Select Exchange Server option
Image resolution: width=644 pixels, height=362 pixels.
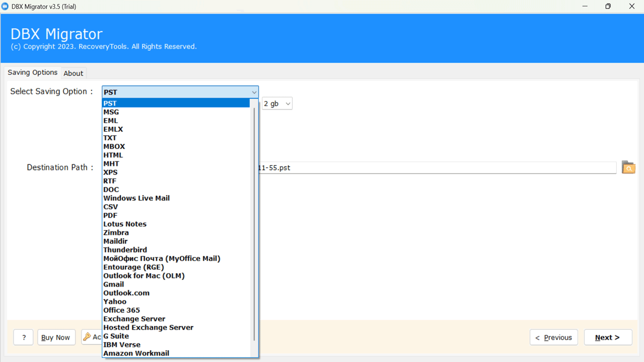[x=176, y=319]
